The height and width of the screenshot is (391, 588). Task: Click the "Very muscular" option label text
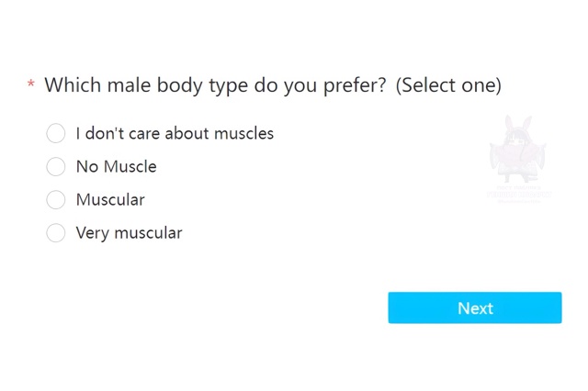coord(129,233)
